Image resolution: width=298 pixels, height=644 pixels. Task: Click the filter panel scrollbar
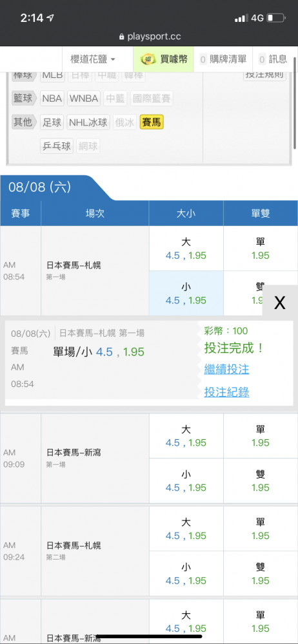tap(295, 102)
